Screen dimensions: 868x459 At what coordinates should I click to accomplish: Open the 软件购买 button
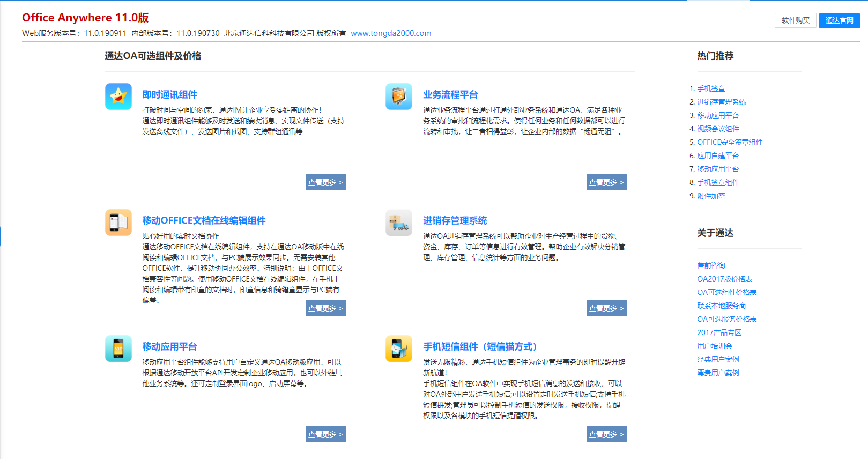[796, 20]
